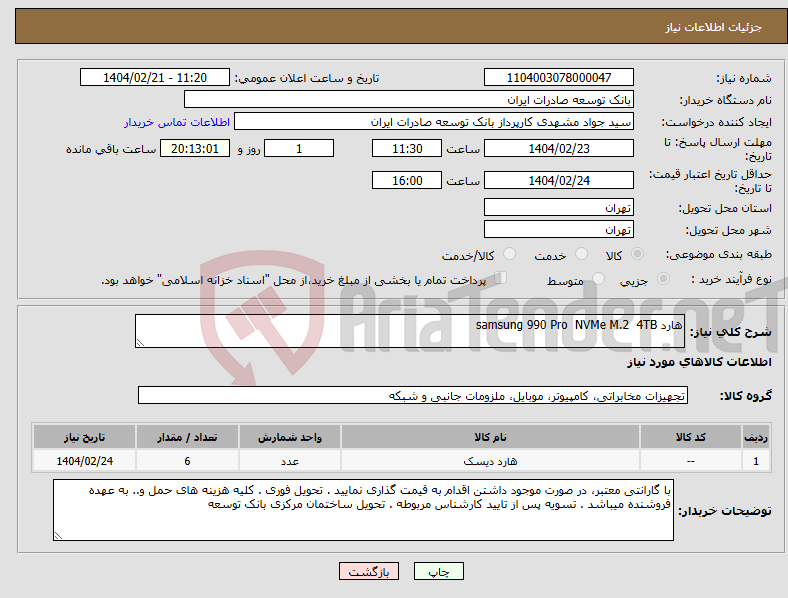Click the بازگشت (back) button
The width and height of the screenshot is (788, 598).
[x=369, y=571]
